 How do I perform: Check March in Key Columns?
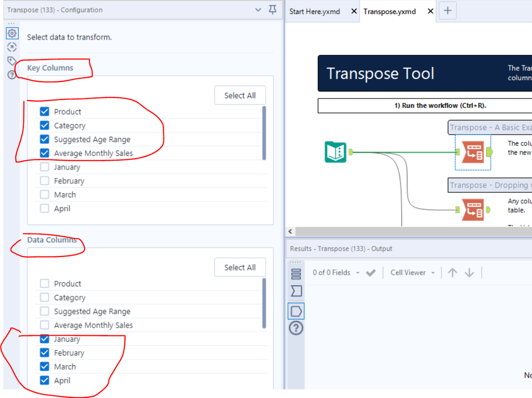(44, 195)
